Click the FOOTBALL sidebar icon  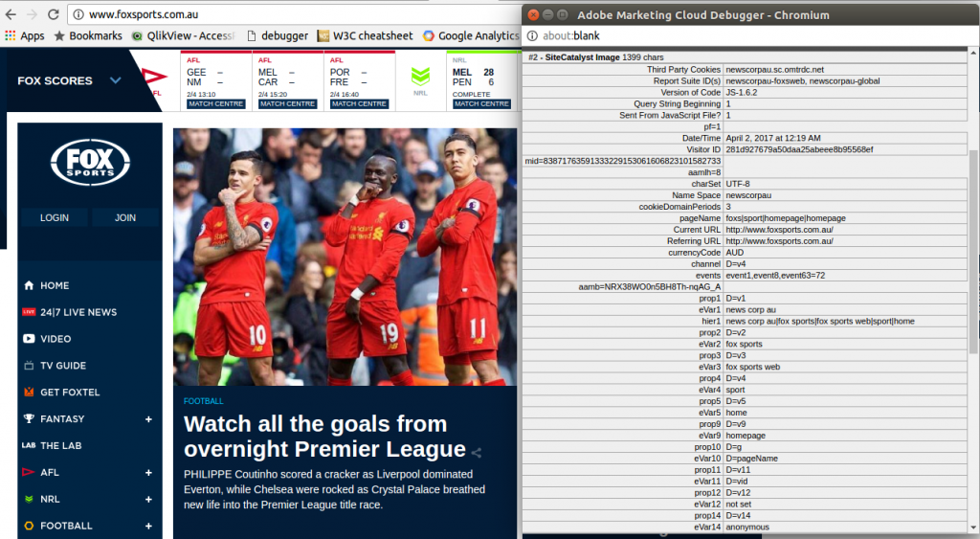29,526
